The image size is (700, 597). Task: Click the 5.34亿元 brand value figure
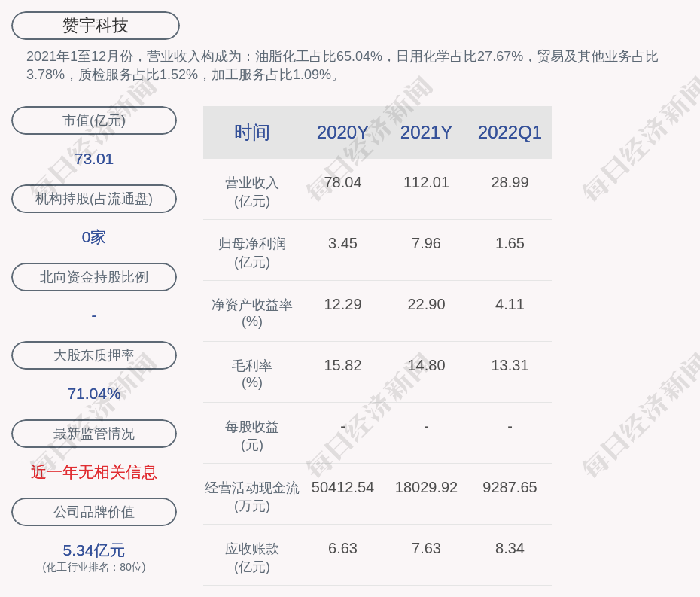click(x=94, y=550)
